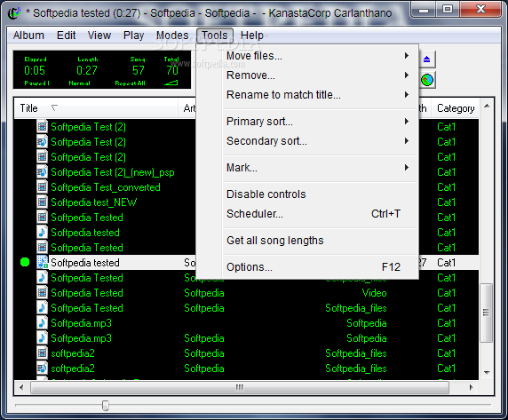Click the horizontal scroll right arrow
Image resolution: width=508 pixels, height=420 pixels.
(x=472, y=387)
